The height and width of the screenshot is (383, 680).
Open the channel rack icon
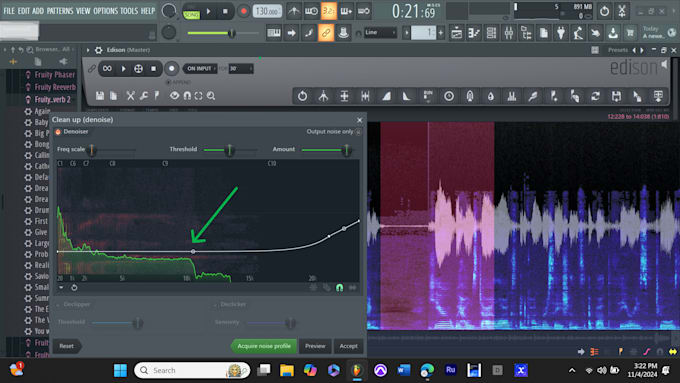[x=491, y=33]
